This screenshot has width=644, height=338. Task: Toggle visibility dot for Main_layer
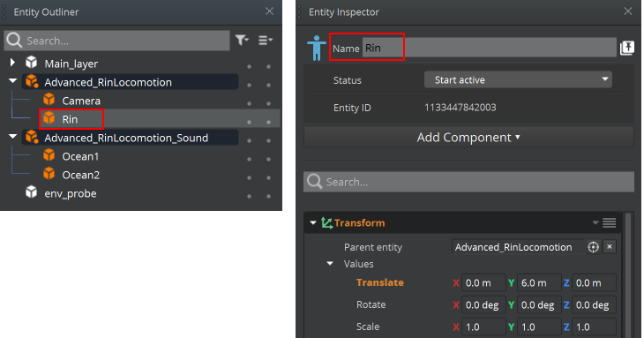pos(250,66)
